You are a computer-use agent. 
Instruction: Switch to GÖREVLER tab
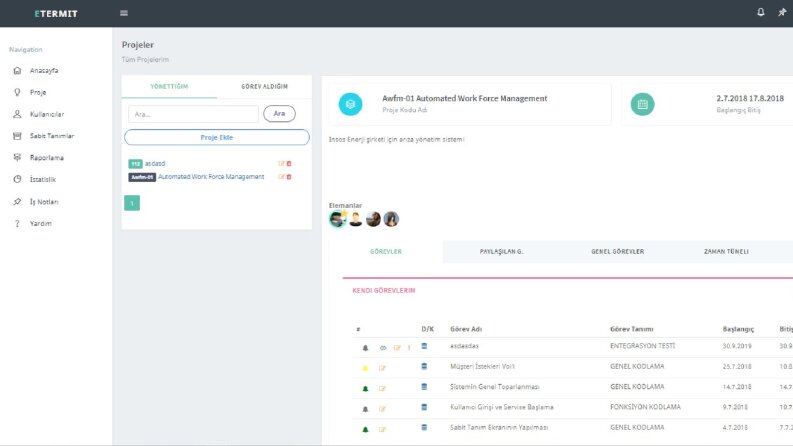tap(386, 251)
